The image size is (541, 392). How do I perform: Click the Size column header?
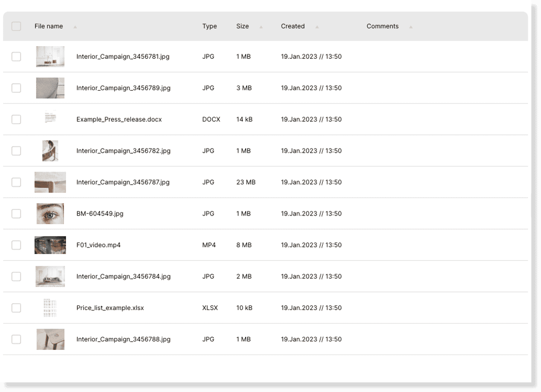(x=242, y=26)
